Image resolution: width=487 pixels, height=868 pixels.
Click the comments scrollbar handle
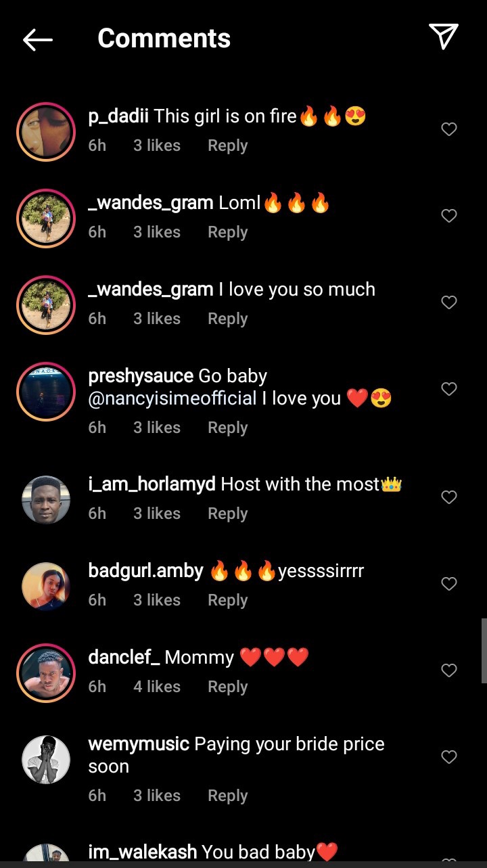pyautogui.click(x=484, y=651)
